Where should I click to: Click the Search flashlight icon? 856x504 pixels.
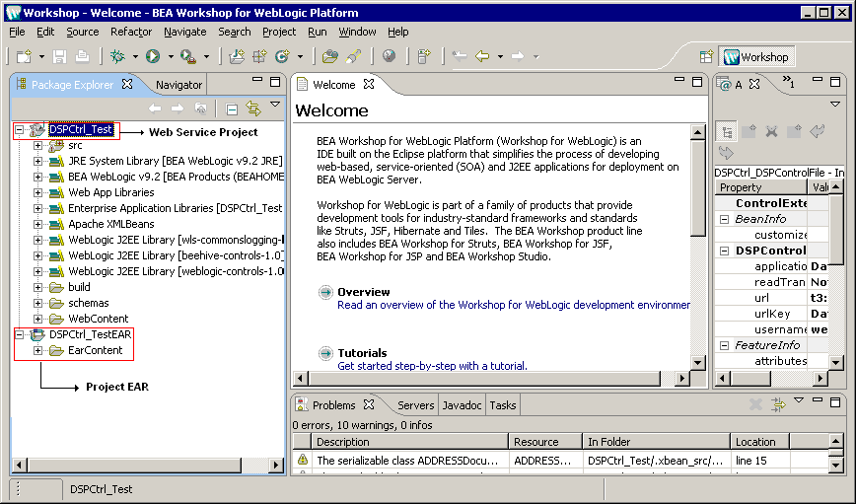point(353,56)
